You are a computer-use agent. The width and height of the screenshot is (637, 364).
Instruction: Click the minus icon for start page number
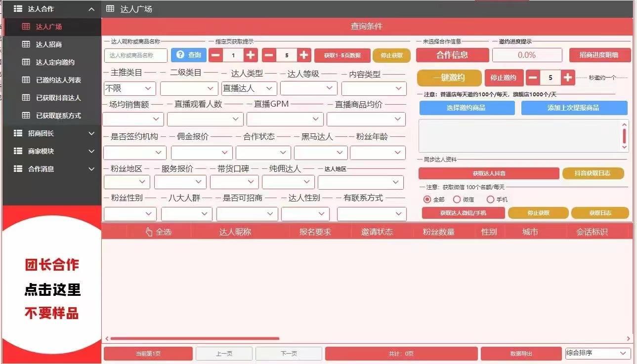215,55
